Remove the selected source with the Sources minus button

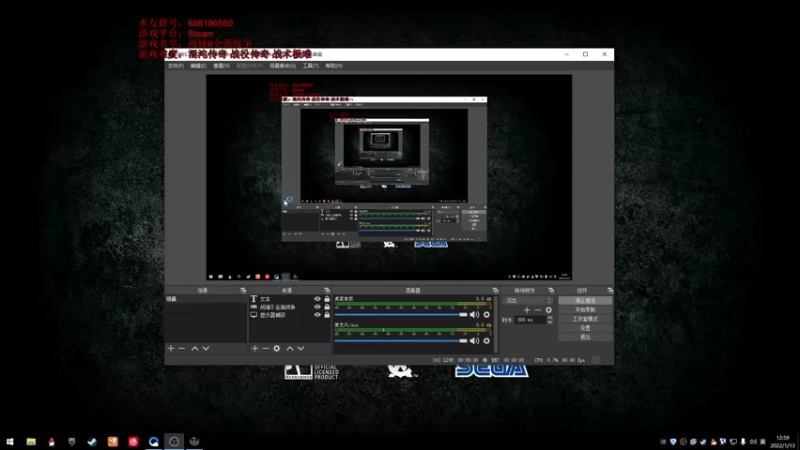[x=265, y=348]
